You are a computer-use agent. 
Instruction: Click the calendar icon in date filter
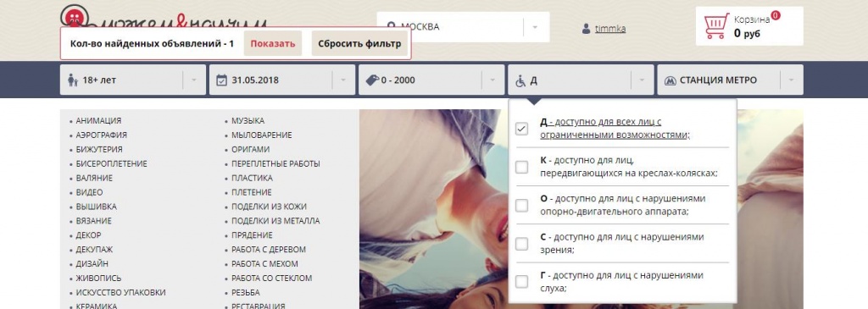221,80
